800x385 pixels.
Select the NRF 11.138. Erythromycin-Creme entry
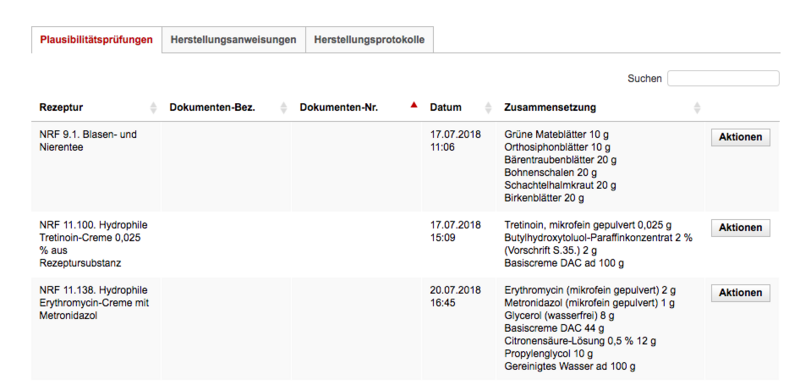[x=93, y=303]
